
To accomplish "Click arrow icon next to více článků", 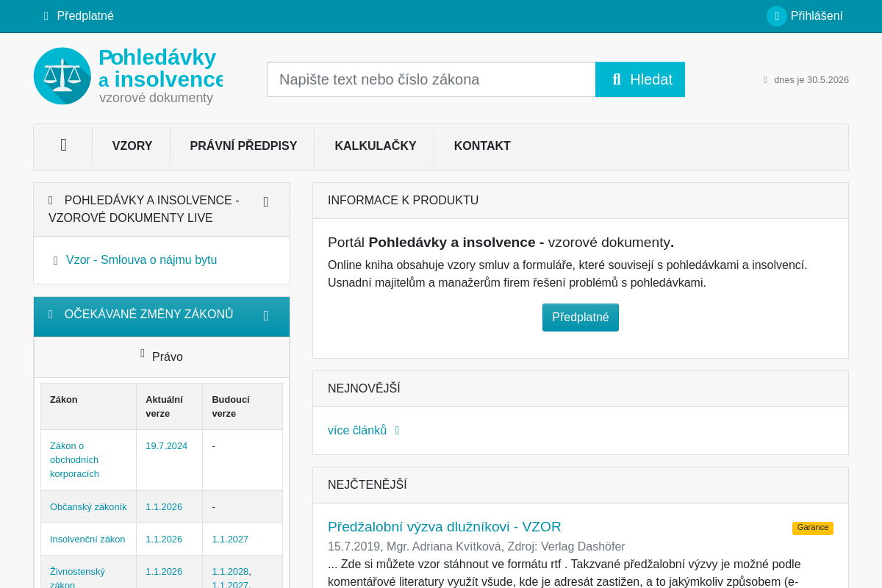I will (x=397, y=431).
